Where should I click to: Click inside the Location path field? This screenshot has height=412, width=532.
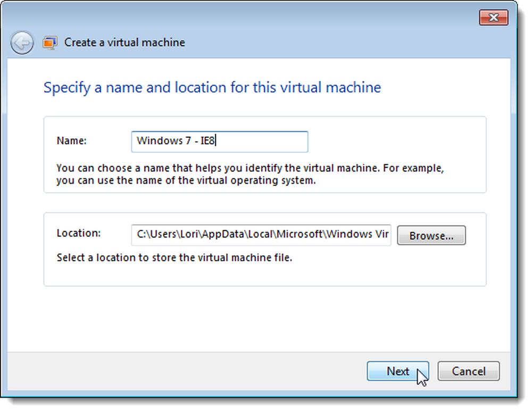[x=261, y=235]
